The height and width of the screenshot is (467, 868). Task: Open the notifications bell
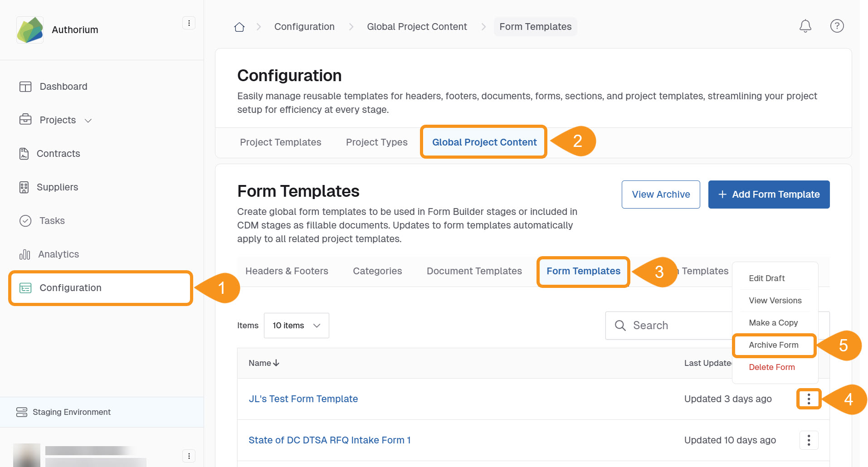(x=805, y=26)
